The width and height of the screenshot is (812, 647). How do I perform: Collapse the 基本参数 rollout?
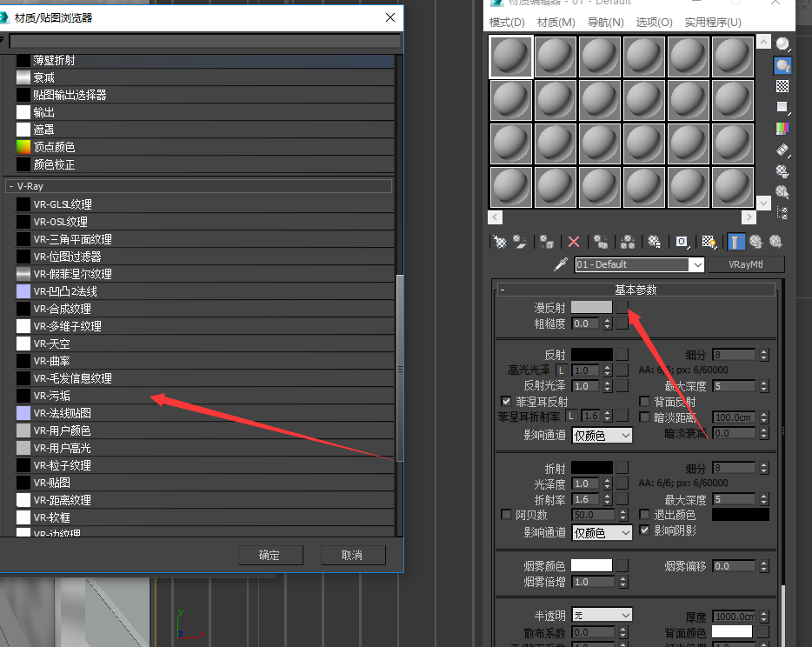click(x=636, y=290)
